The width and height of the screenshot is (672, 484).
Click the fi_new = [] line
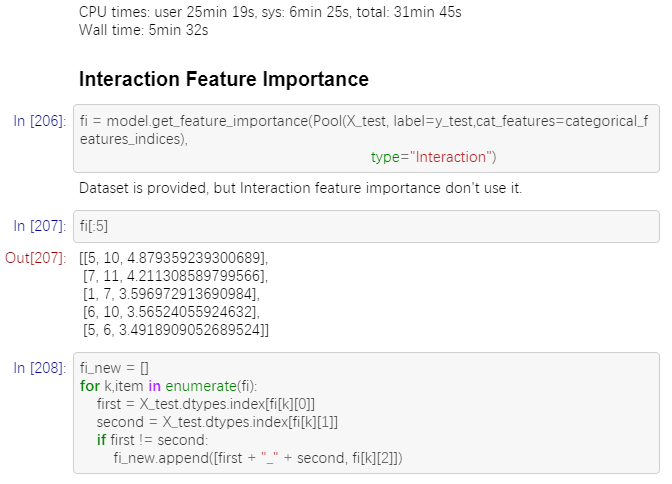114,368
